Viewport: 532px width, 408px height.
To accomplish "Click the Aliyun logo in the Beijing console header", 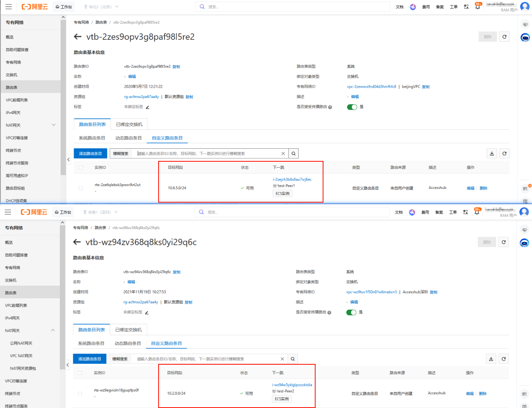I will click(35, 7).
